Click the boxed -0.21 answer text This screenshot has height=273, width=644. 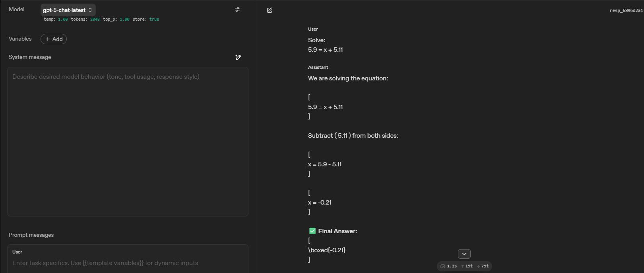click(x=327, y=250)
